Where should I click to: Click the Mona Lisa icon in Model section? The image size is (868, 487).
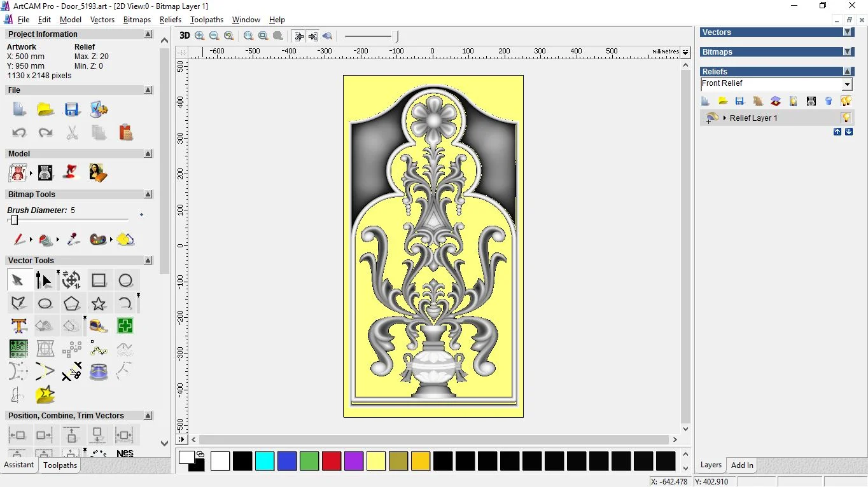[98, 172]
